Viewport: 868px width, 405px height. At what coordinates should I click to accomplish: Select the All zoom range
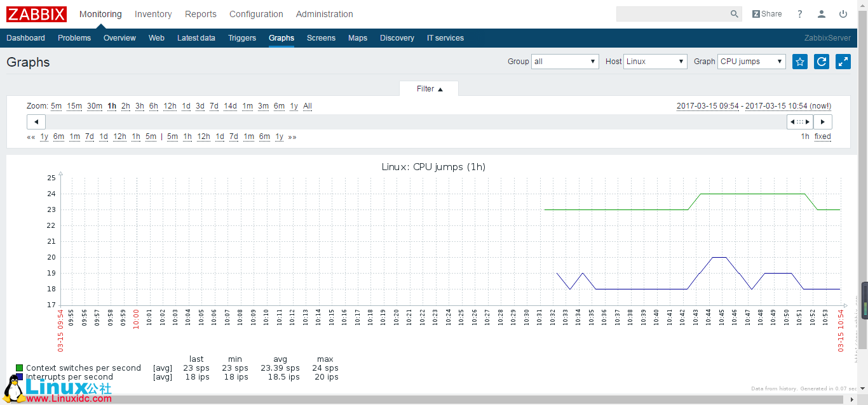pos(308,106)
